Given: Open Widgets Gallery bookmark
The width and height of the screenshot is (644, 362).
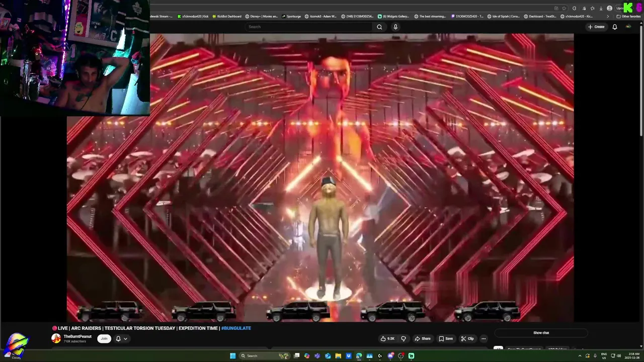Looking at the screenshot, I should coord(393,16).
